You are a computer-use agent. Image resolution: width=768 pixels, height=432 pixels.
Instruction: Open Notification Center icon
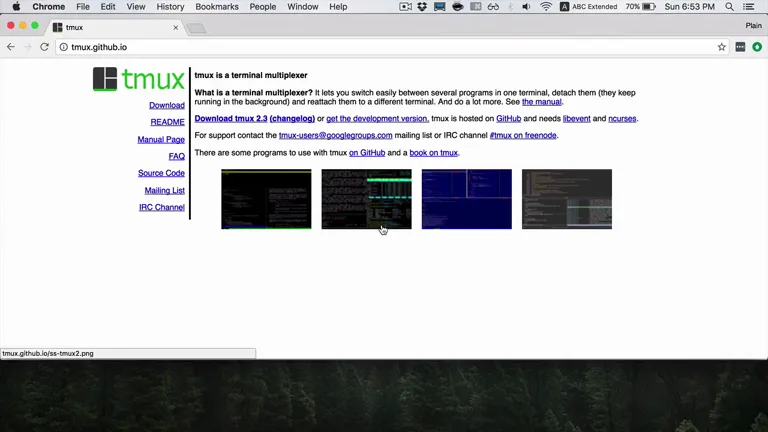tap(749, 7)
